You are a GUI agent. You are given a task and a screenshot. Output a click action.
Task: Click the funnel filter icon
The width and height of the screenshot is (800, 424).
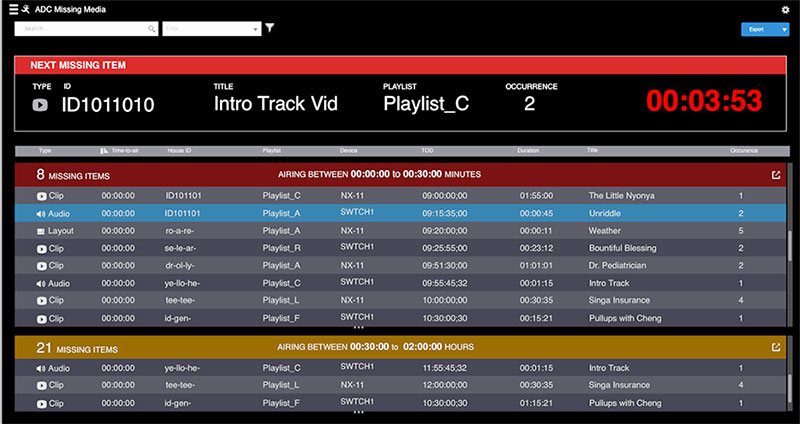pos(270,29)
